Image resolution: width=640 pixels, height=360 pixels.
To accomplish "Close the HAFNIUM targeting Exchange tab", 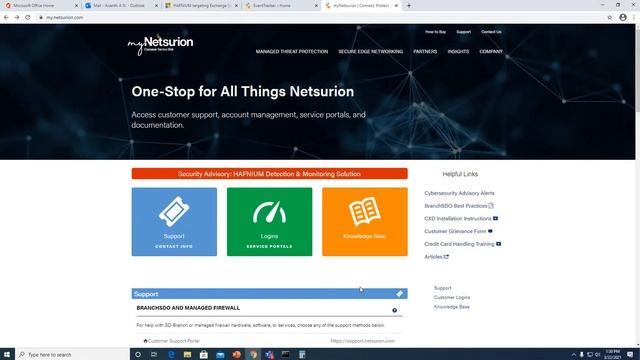I will 236,6.
